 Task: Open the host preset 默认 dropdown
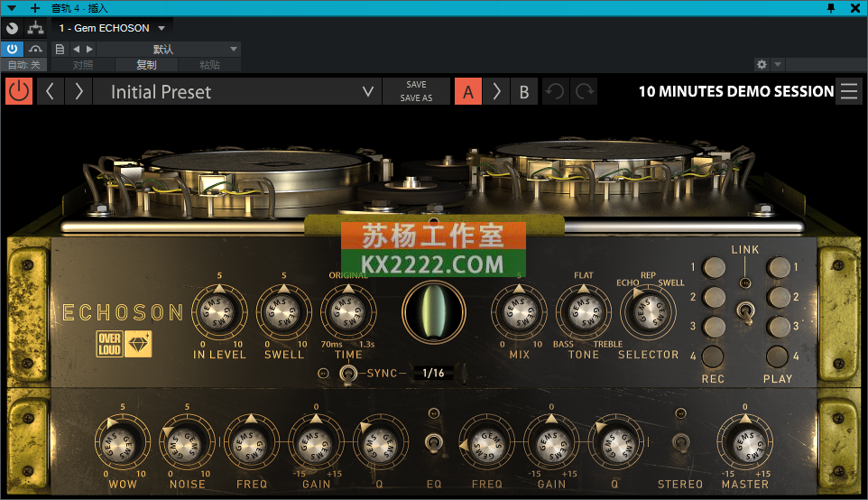[169, 50]
